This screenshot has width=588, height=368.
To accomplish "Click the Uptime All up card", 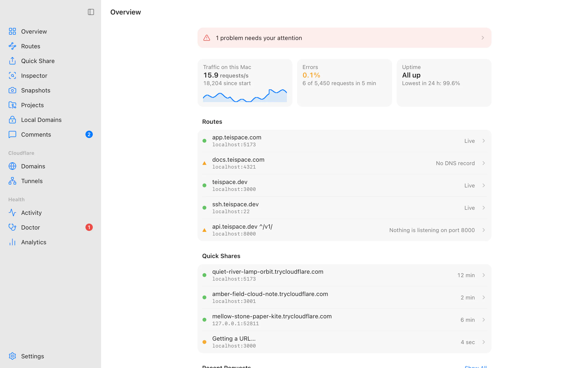I will (x=444, y=83).
